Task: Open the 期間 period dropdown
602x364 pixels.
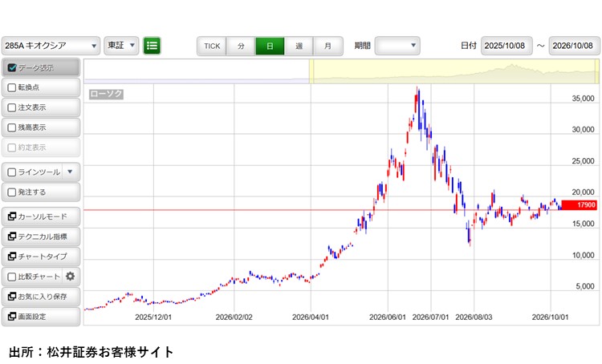Action: [x=397, y=46]
